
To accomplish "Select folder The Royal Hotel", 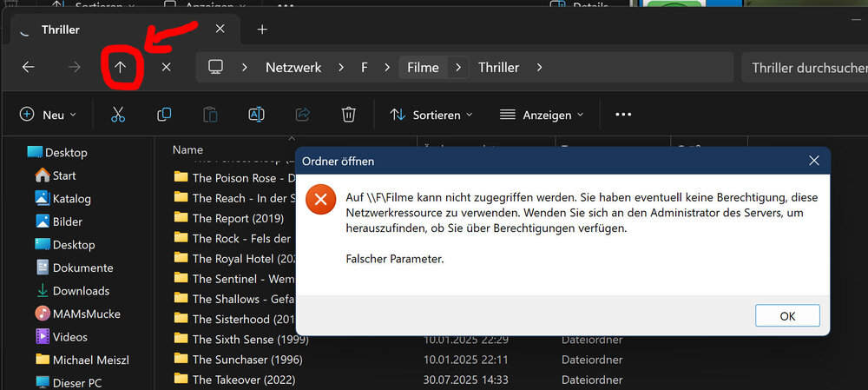I will pos(234,258).
